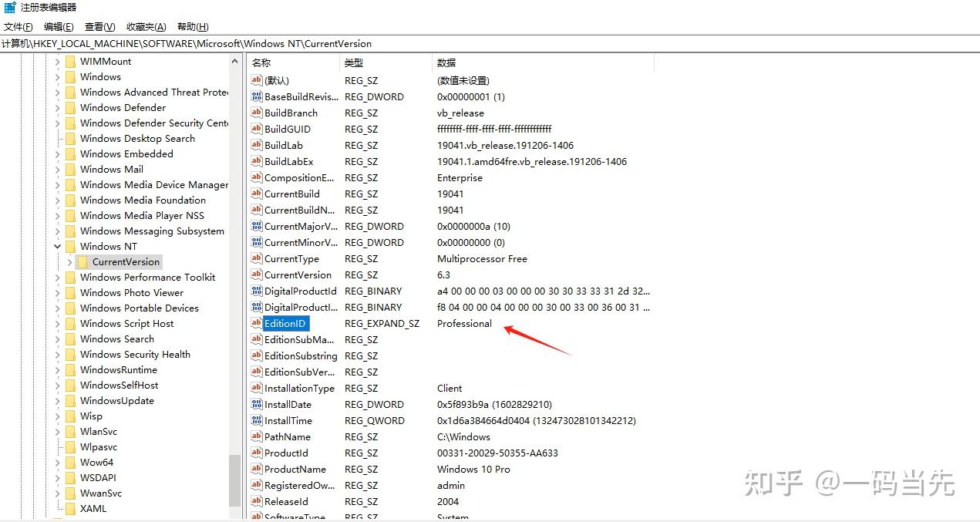Select the DWORD icon beside InstallDate
The height and width of the screenshot is (522, 980).
257,404
